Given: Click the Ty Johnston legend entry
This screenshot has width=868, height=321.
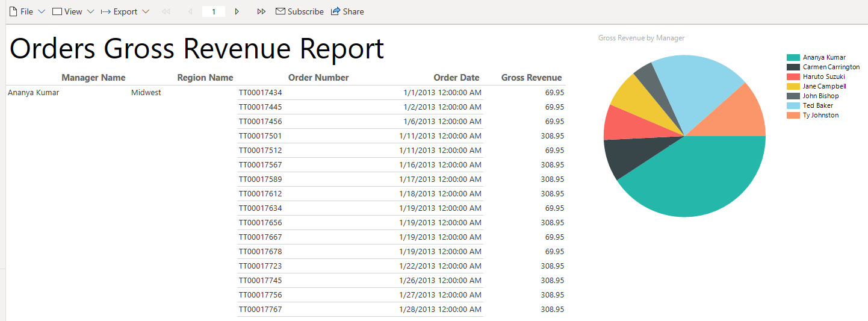Looking at the screenshot, I should pyautogui.click(x=820, y=115).
